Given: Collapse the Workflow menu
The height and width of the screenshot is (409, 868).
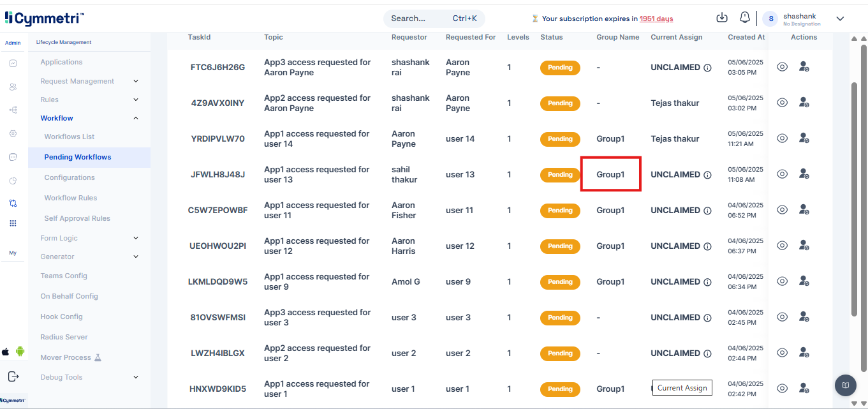Looking at the screenshot, I should pos(89,118).
